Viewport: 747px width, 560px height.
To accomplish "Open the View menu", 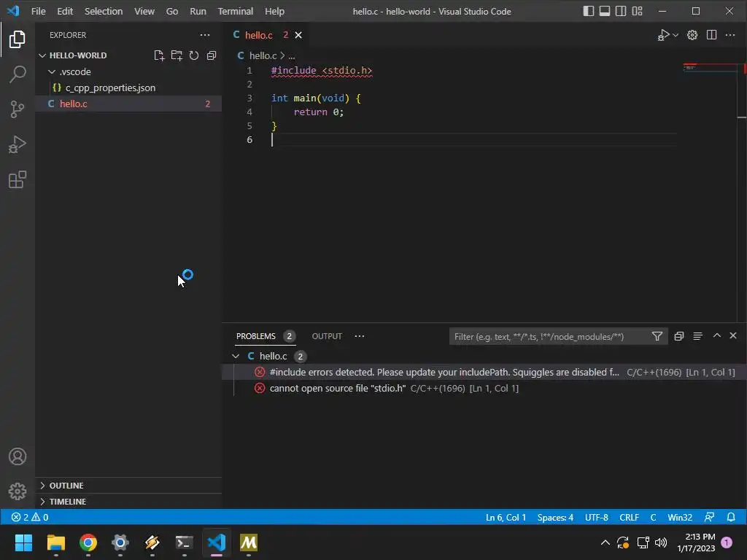I will [x=144, y=11].
